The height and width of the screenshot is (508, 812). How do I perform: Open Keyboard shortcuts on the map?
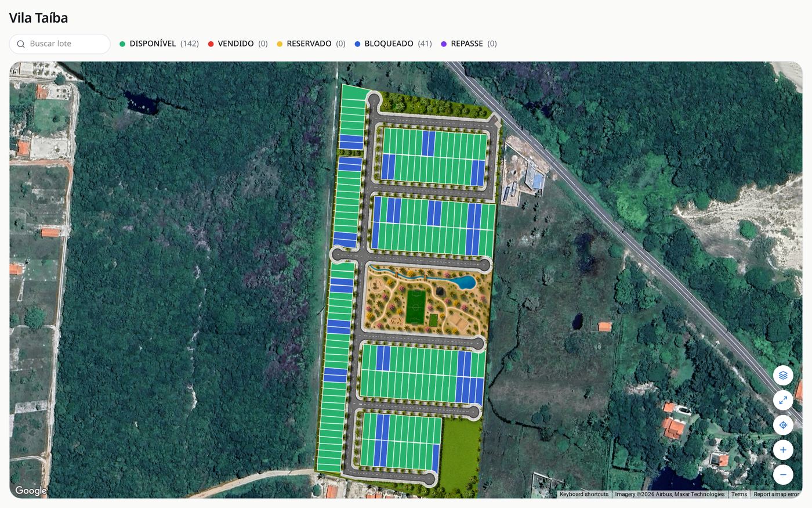point(584,494)
